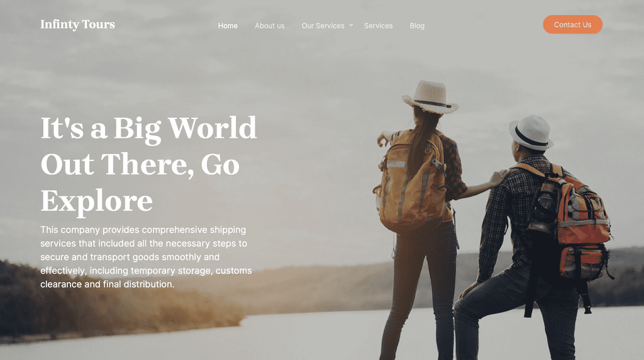The image size is (644, 360).
Task: Click the "Out There, Go" headline line
Action: coord(140,164)
